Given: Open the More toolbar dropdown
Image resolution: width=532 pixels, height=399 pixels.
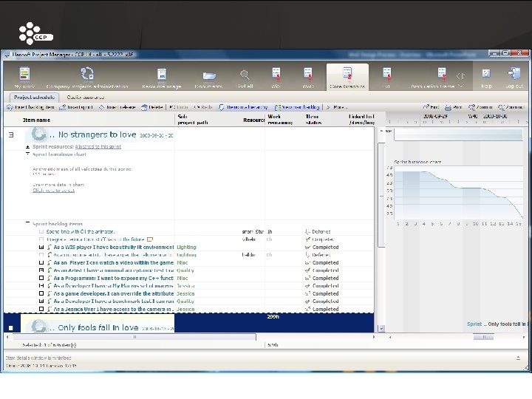Looking at the screenshot, I should tap(337, 107).
